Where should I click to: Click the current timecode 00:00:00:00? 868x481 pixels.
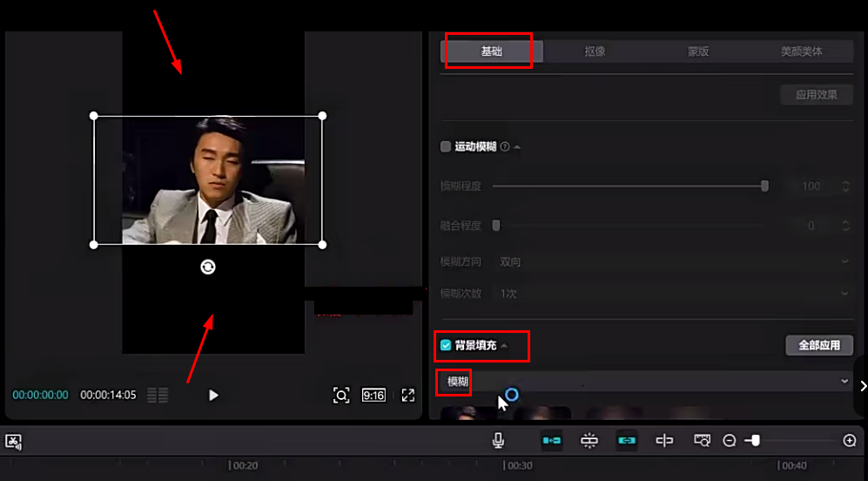coord(40,395)
